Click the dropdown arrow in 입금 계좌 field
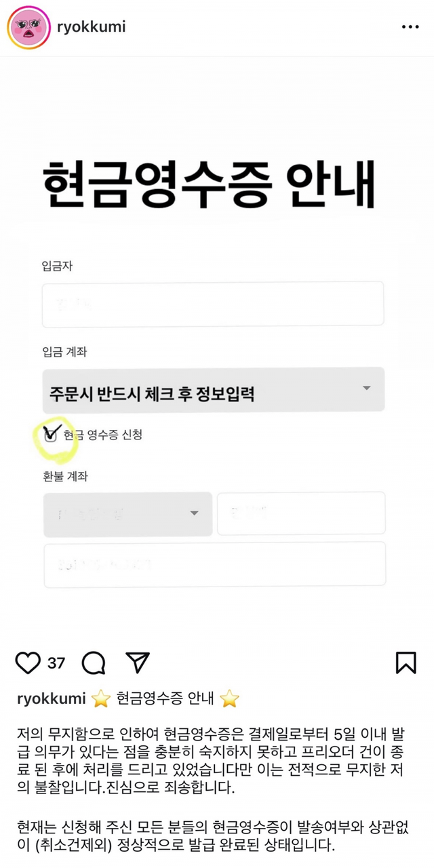Image resolution: width=434 pixels, height=868 pixels. [x=366, y=389]
